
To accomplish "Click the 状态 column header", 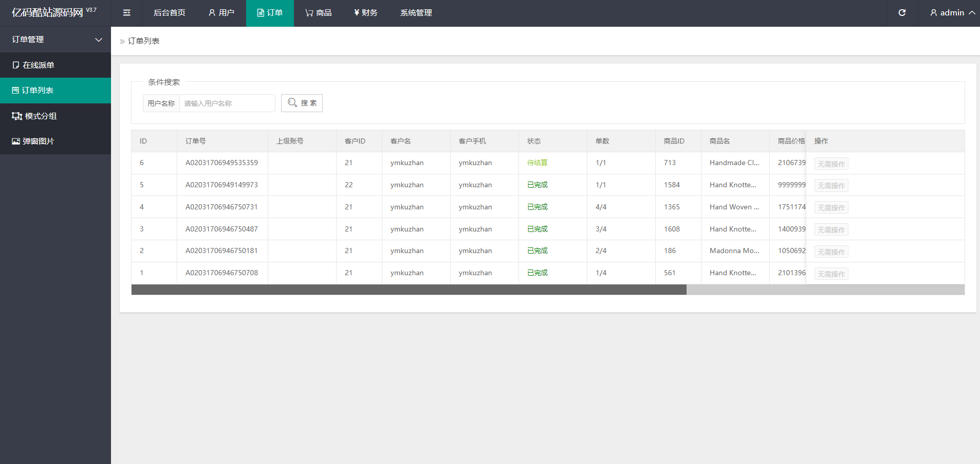I will click(553, 141).
